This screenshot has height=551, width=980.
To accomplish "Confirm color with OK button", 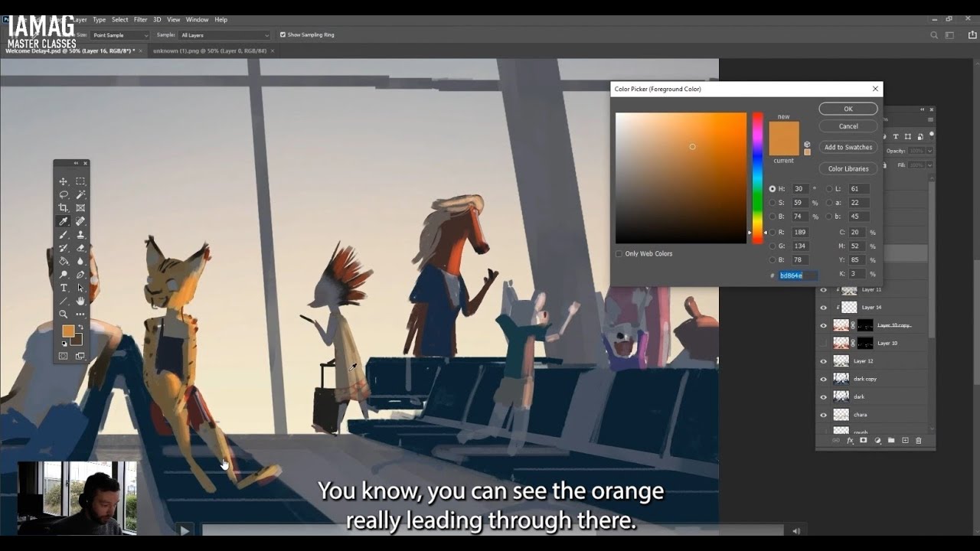I will [x=848, y=109].
